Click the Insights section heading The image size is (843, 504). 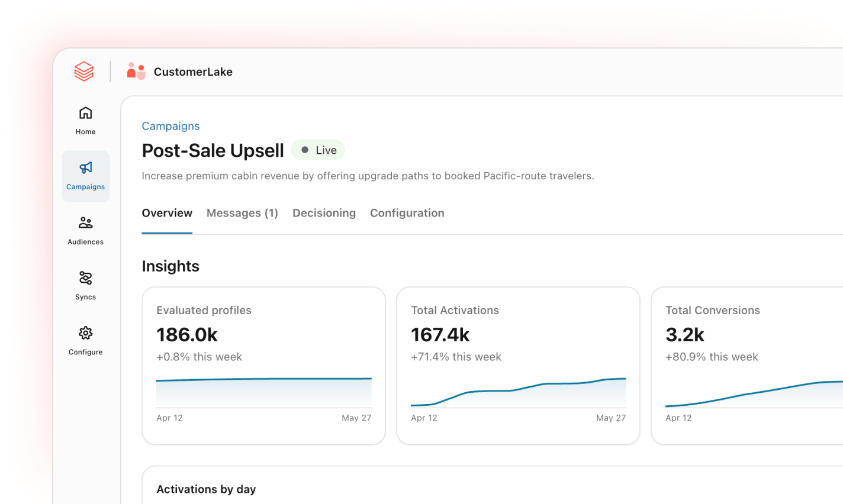170,266
